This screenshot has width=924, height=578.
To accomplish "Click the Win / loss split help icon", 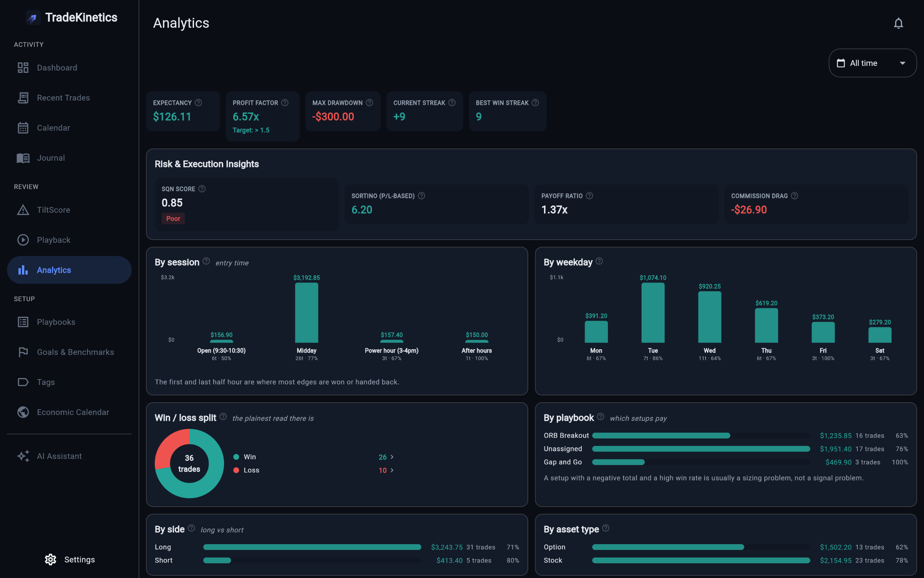I will (x=223, y=417).
